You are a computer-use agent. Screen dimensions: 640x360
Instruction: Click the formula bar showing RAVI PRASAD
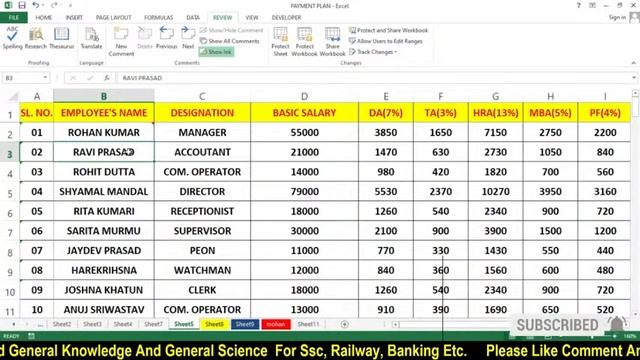[x=373, y=78]
